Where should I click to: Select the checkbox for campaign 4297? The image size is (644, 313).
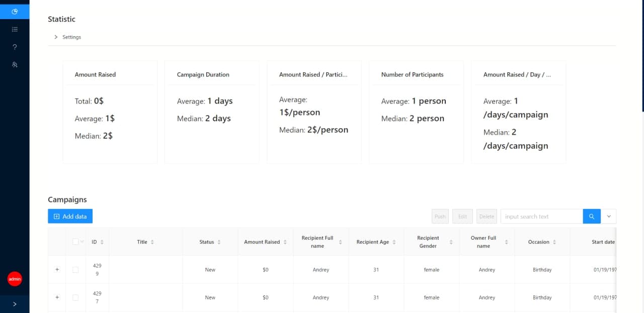click(x=75, y=297)
